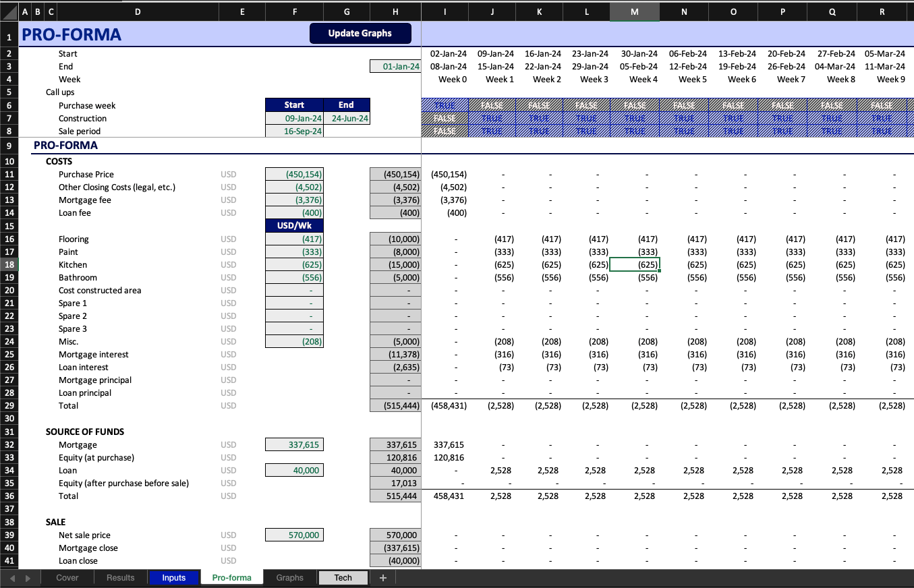Click the End date 01-Jan-24 cell in column H
The image size is (914, 588).
(395, 66)
